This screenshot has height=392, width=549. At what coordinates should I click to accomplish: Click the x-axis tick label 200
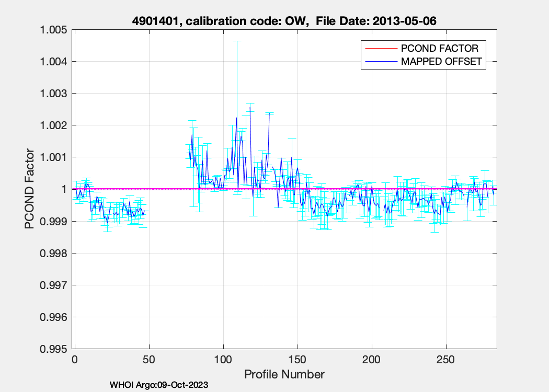[372, 360]
